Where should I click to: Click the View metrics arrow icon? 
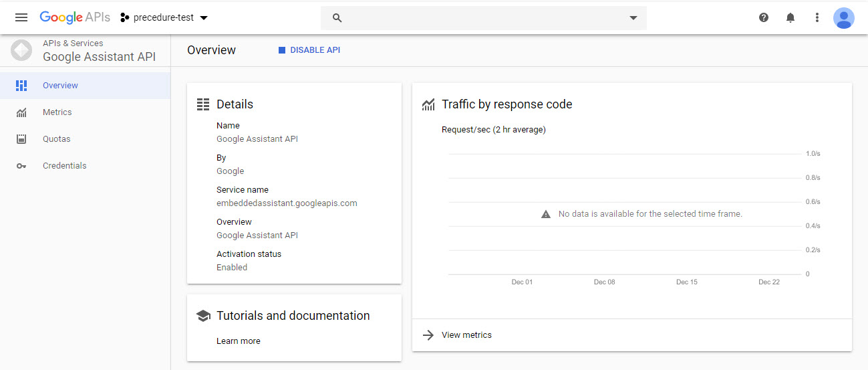click(x=428, y=335)
